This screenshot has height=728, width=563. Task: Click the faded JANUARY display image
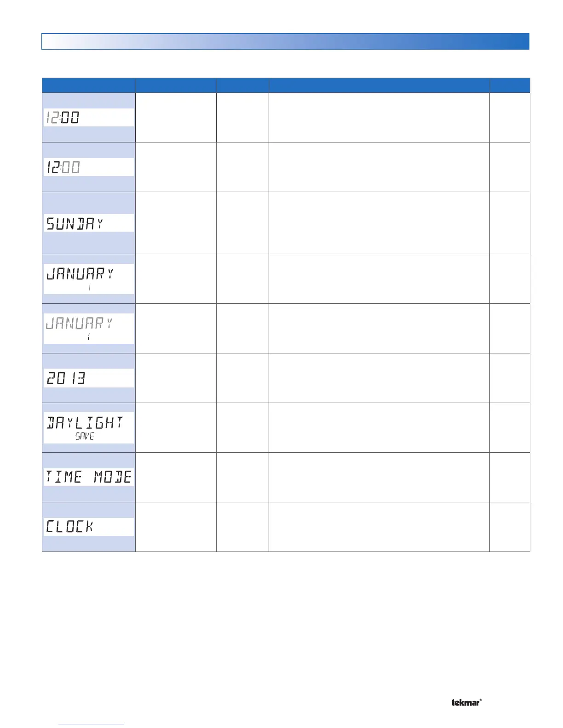click(88, 328)
